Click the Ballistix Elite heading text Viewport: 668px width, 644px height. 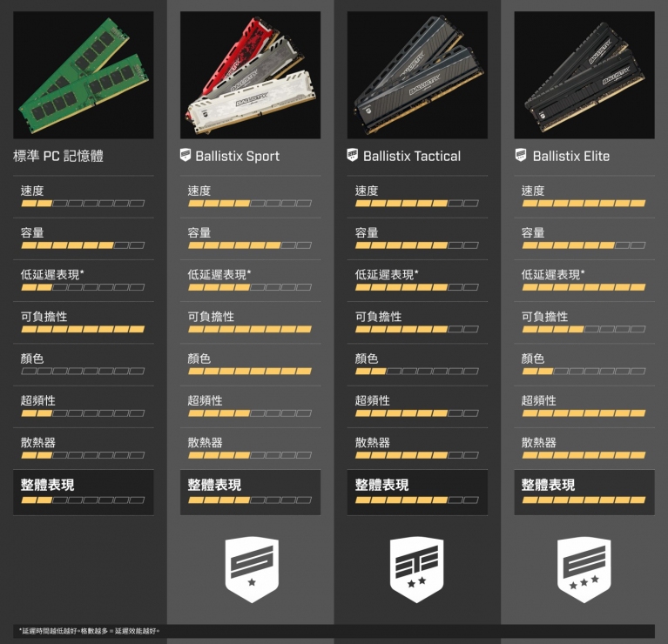tap(570, 156)
